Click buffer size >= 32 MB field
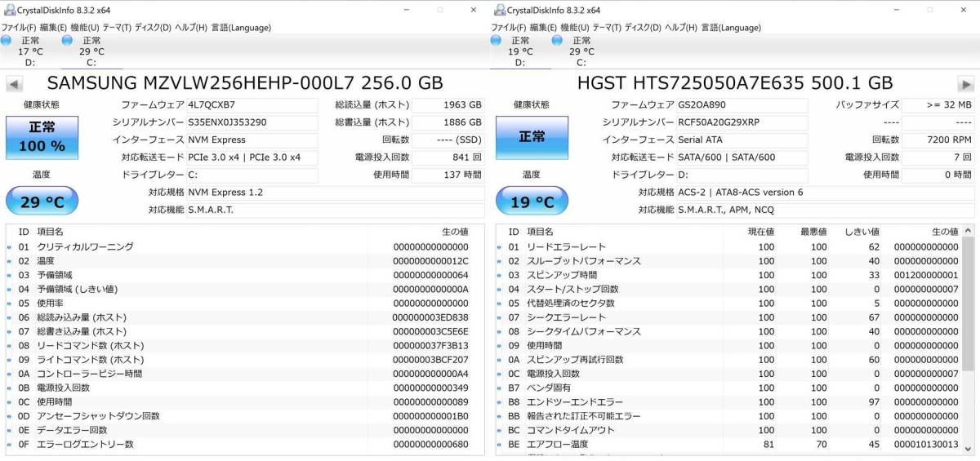This screenshot has width=980, height=461. pos(938,105)
